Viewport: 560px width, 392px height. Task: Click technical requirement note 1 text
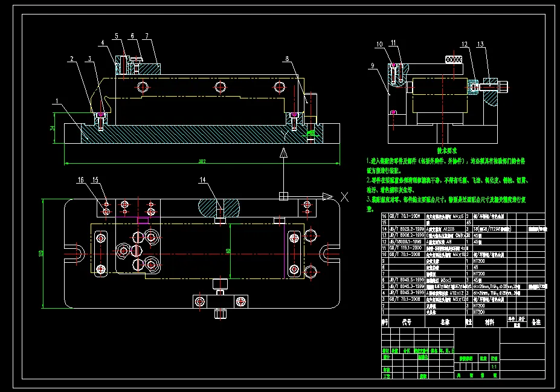tap(446, 166)
